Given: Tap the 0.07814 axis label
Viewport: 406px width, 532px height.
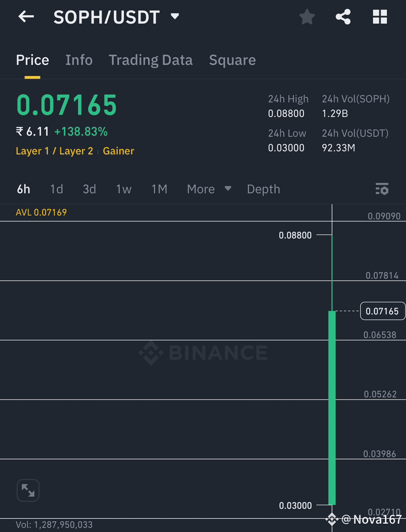Looking at the screenshot, I should (382, 276).
